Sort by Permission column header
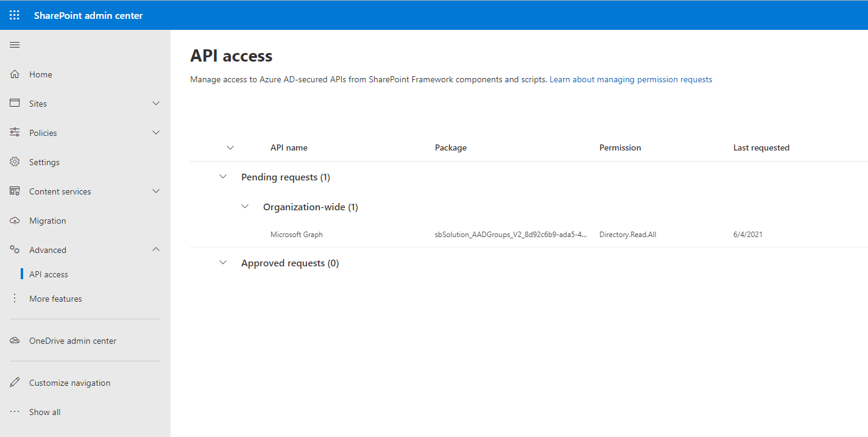 pos(620,147)
